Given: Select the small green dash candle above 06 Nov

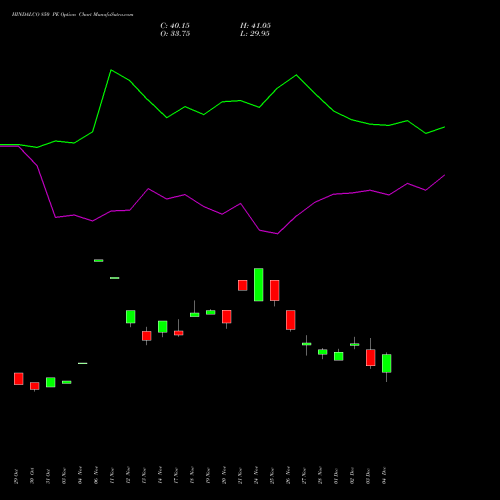Looking at the screenshot, I should pos(99,260).
